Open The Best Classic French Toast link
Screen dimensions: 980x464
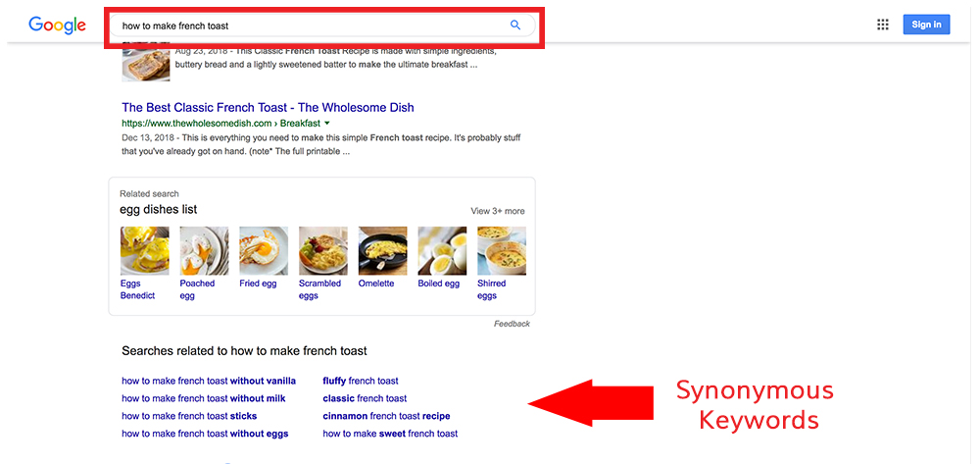click(x=268, y=108)
